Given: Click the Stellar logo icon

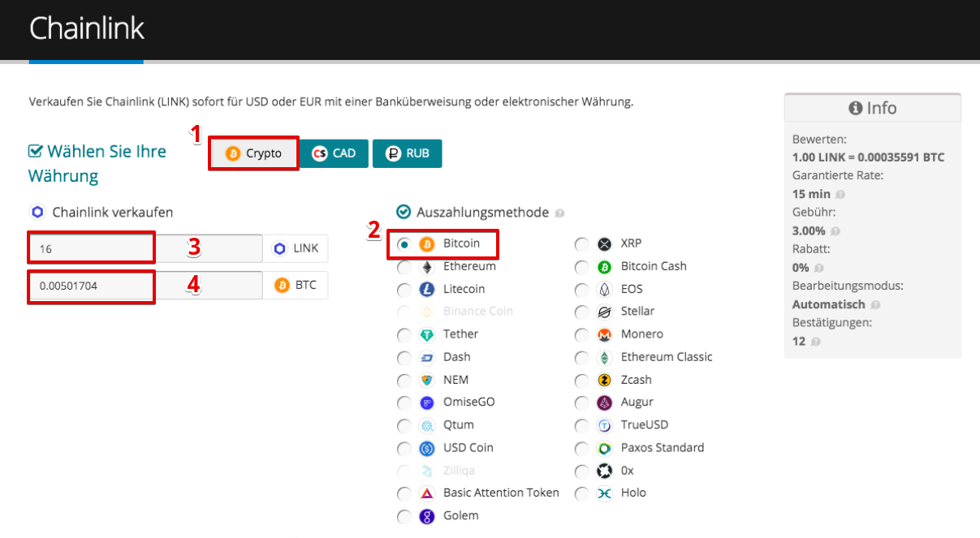Looking at the screenshot, I should click(604, 312).
